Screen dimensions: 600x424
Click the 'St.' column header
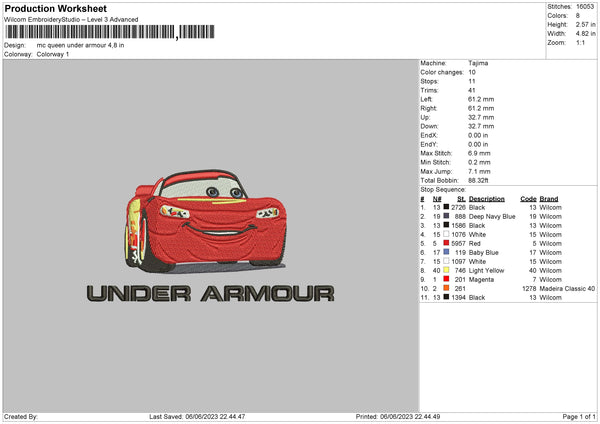(461, 199)
